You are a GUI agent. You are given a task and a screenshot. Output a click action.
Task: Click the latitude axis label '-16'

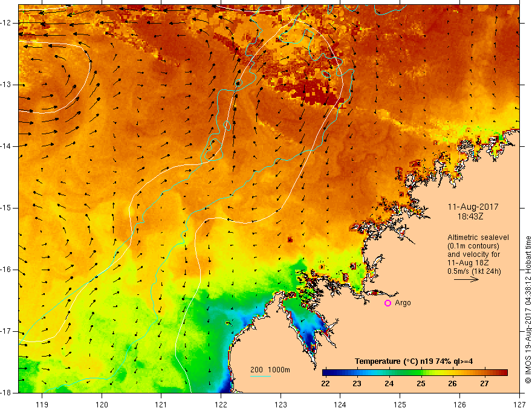(x=7, y=270)
